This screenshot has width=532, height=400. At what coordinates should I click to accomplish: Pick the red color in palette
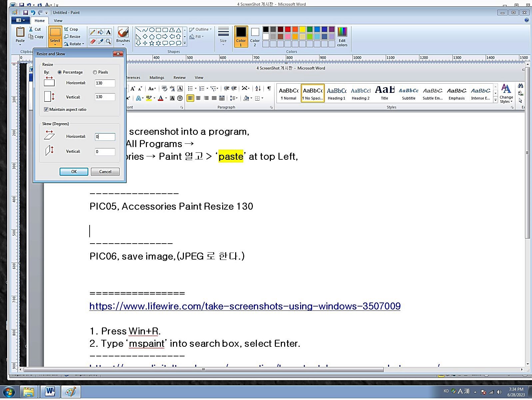[288, 29]
